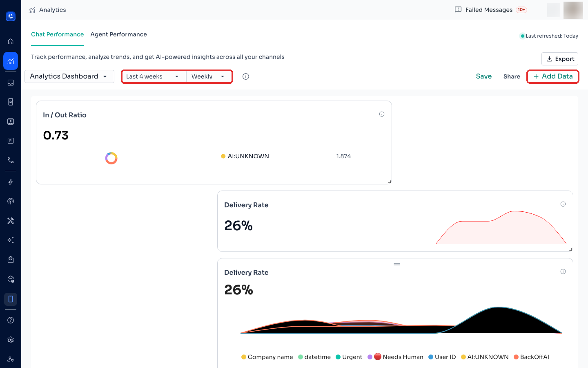
Task: Toggle Company name legend series
Action: tap(267, 357)
